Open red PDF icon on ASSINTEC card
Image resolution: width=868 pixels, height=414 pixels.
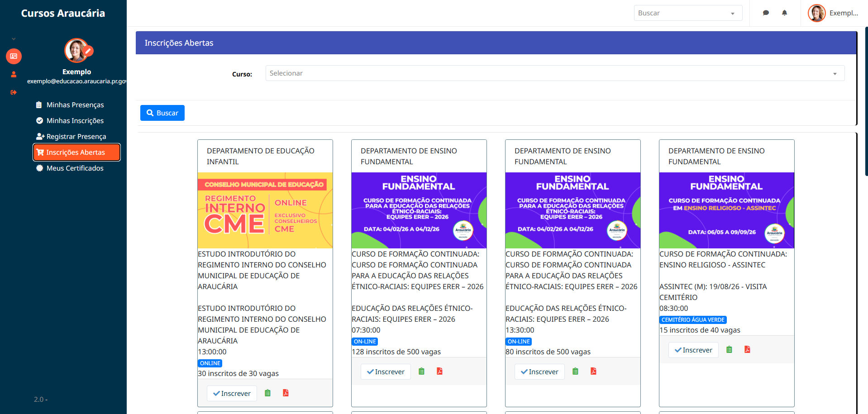[x=747, y=350]
